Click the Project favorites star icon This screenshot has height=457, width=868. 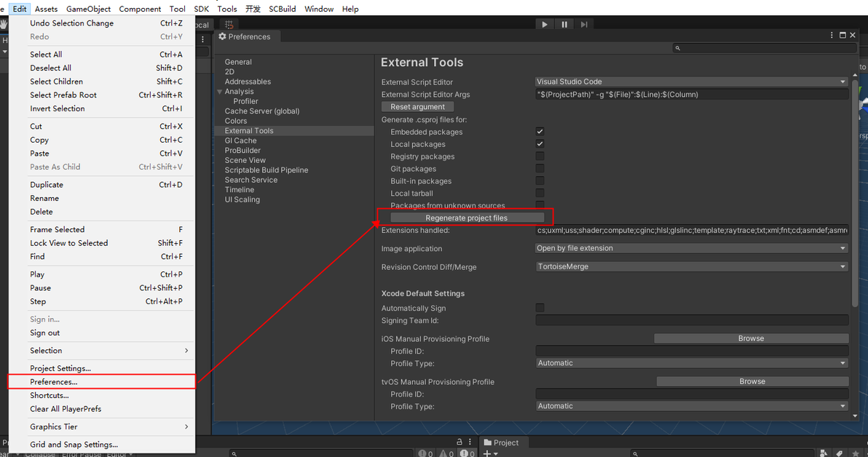[856, 453]
